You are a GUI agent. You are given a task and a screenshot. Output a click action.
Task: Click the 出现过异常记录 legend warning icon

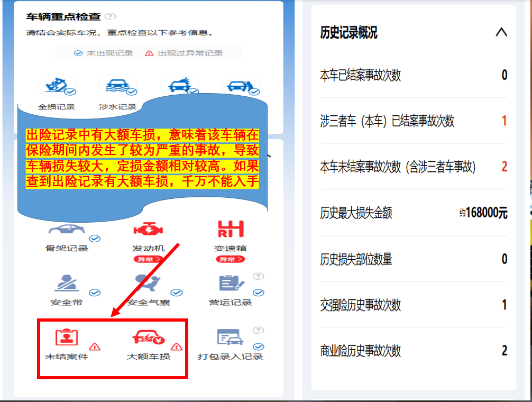click(149, 53)
